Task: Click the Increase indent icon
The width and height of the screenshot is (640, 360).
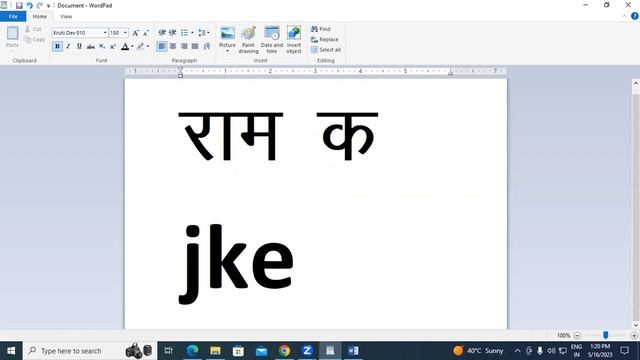Action: click(173, 33)
